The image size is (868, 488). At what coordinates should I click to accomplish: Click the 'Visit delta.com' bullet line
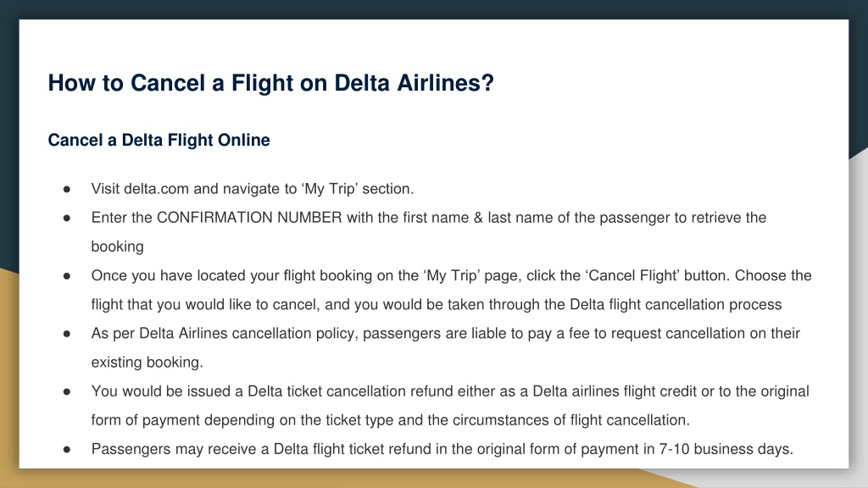(x=253, y=189)
